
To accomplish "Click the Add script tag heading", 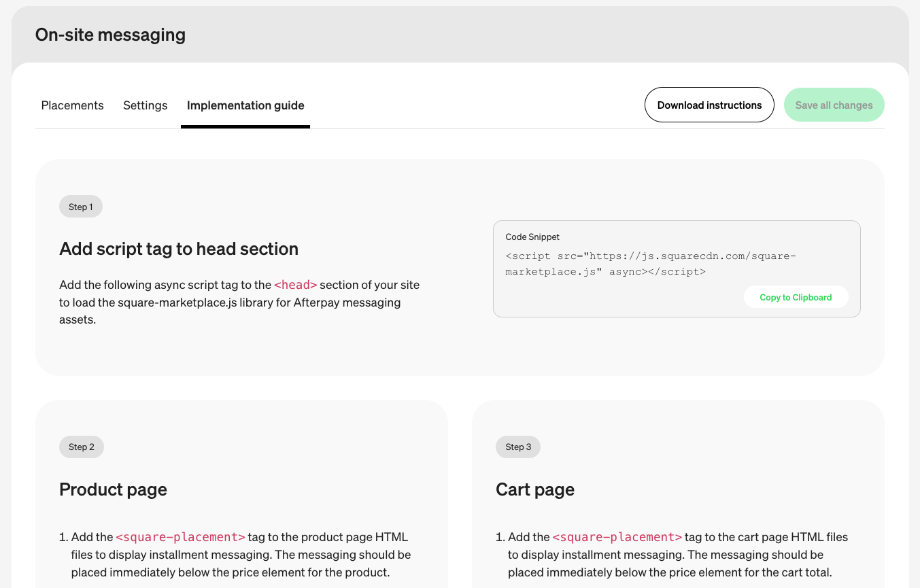I will point(179,249).
